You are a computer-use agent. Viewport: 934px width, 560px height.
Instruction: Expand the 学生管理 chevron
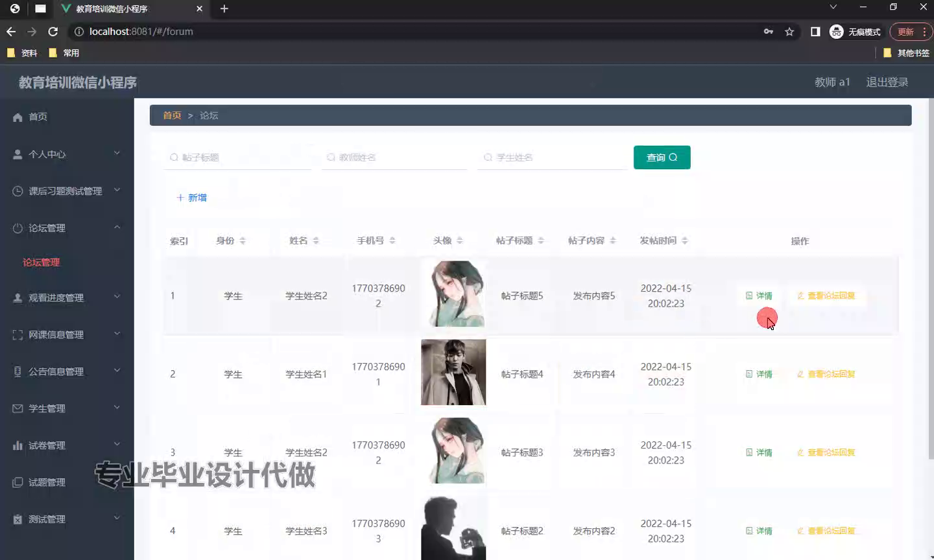(117, 407)
